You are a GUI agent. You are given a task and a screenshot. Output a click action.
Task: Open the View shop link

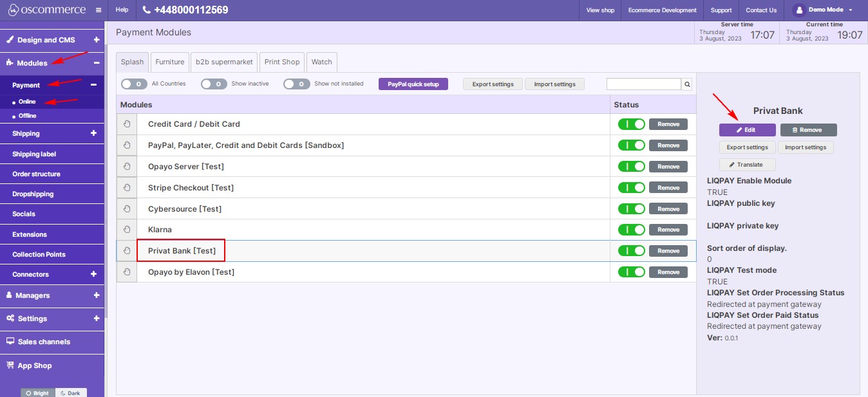[x=601, y=10]
